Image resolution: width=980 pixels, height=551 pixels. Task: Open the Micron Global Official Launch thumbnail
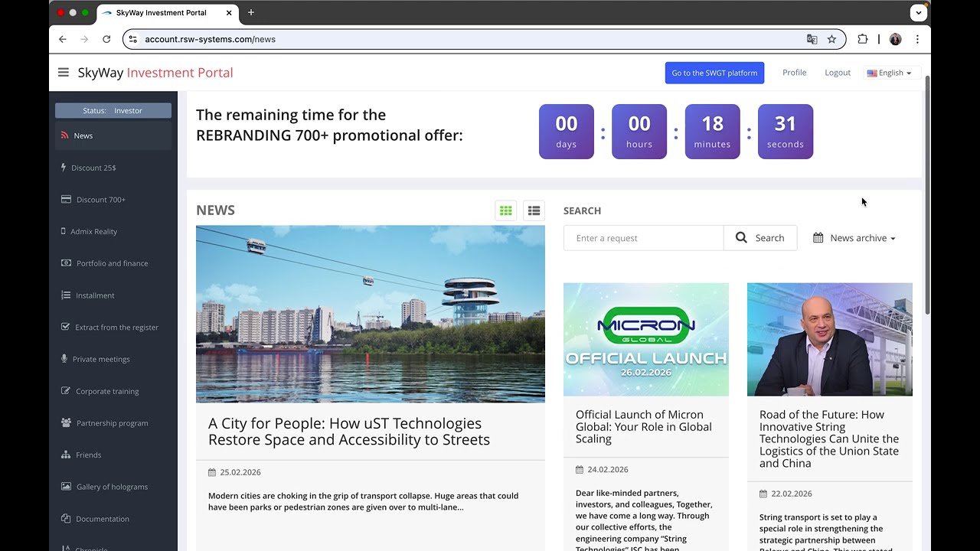(646, 339)
